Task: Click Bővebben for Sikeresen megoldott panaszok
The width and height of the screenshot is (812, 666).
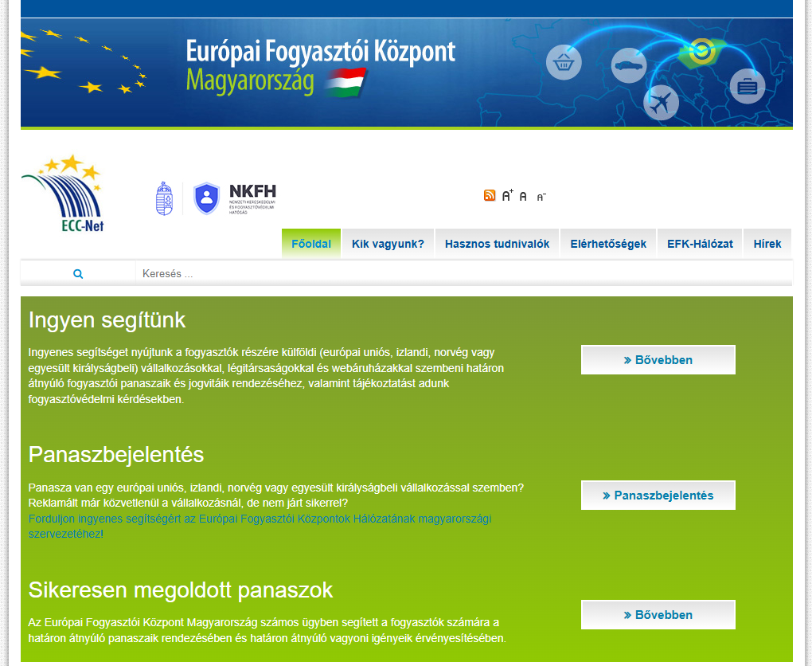Action: [658, 615]
